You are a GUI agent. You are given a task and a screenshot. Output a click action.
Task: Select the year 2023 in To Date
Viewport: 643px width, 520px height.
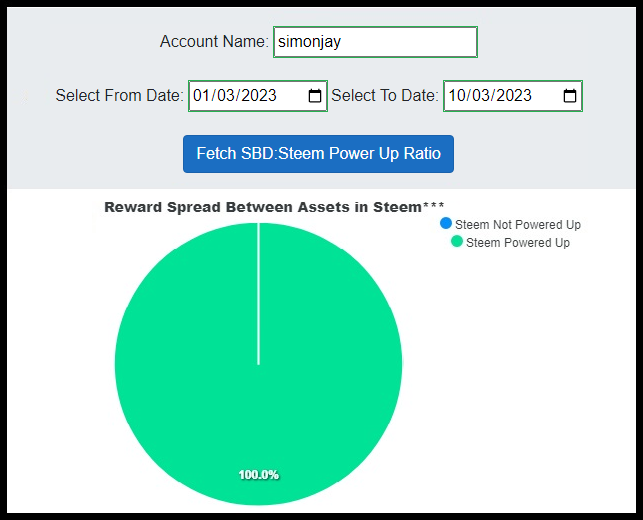(514, 96)
